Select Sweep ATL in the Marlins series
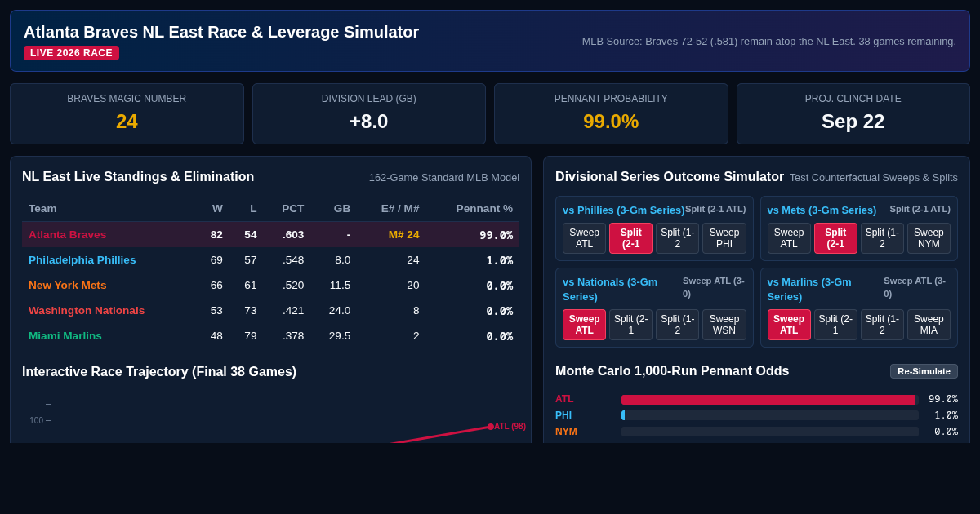 tap(789, 325)
